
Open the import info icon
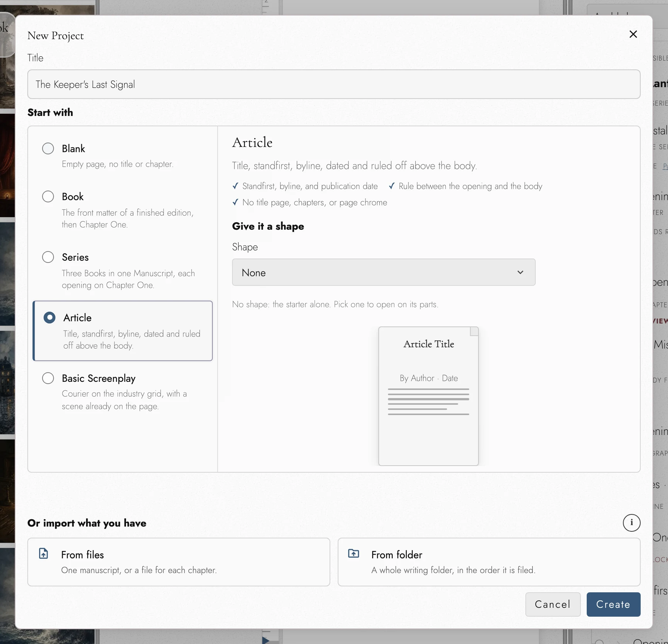[631, 523]
